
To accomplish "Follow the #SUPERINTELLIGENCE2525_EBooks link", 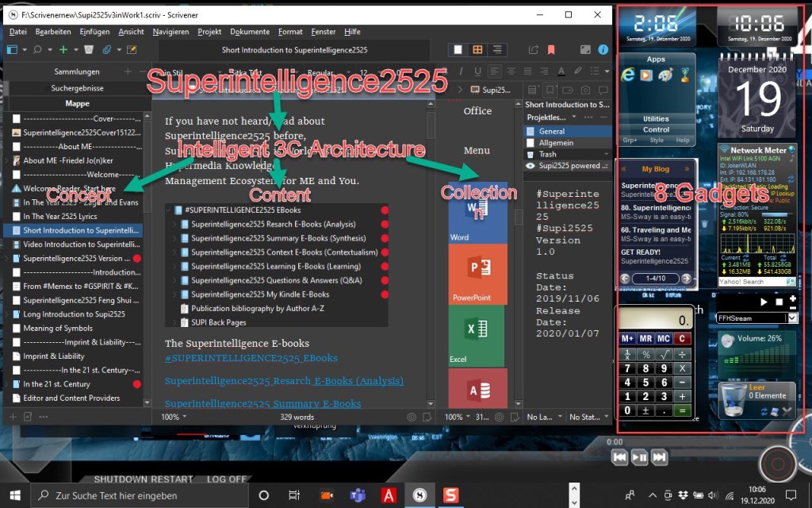I will point(251,359).
